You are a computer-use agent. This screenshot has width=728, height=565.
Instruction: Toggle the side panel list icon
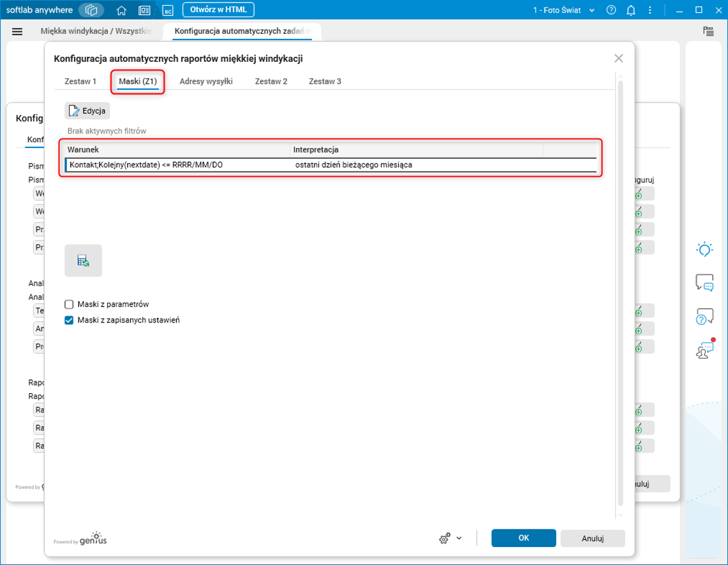[x=708, y=31]
